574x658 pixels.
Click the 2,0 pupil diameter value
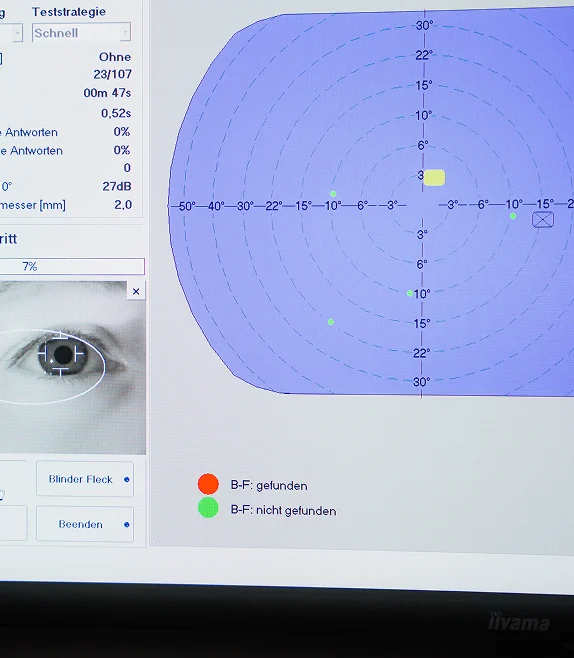(123, 204)
